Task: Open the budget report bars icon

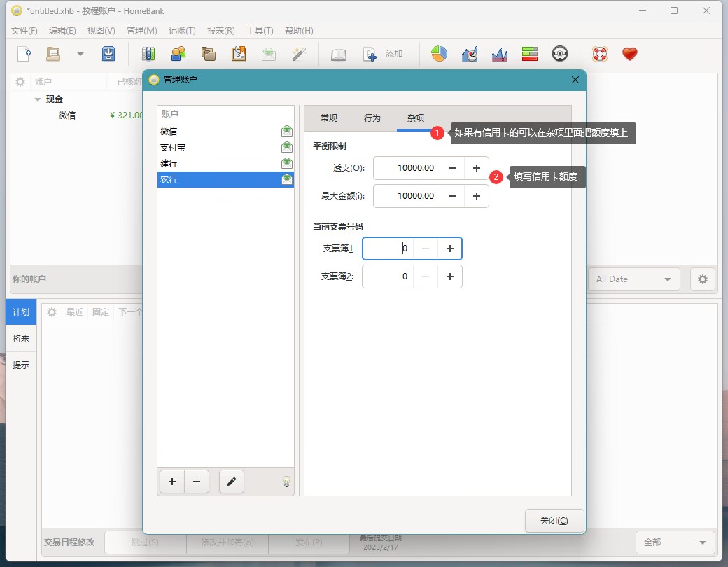Action: [x=529, y=54]
